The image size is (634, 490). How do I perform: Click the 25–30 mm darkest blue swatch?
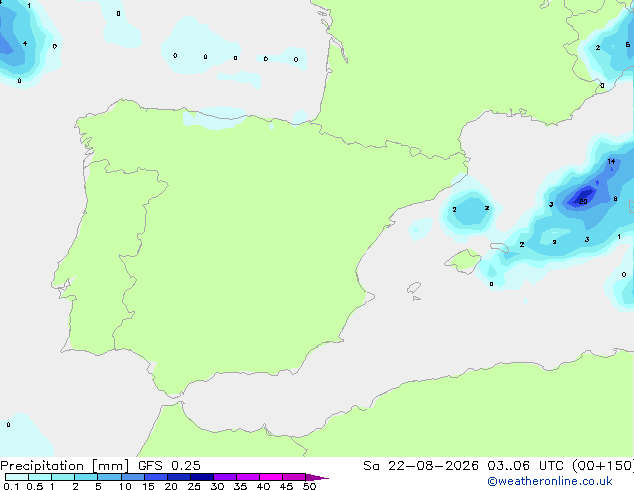pyautogui.click(x=201, y=477)
